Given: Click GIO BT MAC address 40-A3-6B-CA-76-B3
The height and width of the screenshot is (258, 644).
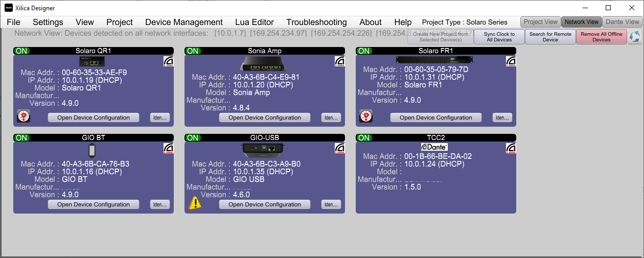Looking at the screenshot, I should pos(96,164).
